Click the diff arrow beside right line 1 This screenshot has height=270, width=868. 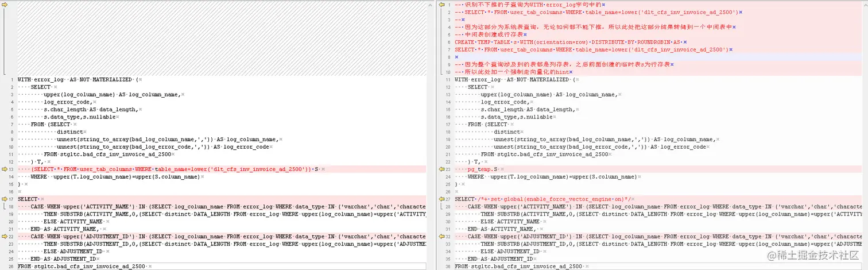(441, 5)
